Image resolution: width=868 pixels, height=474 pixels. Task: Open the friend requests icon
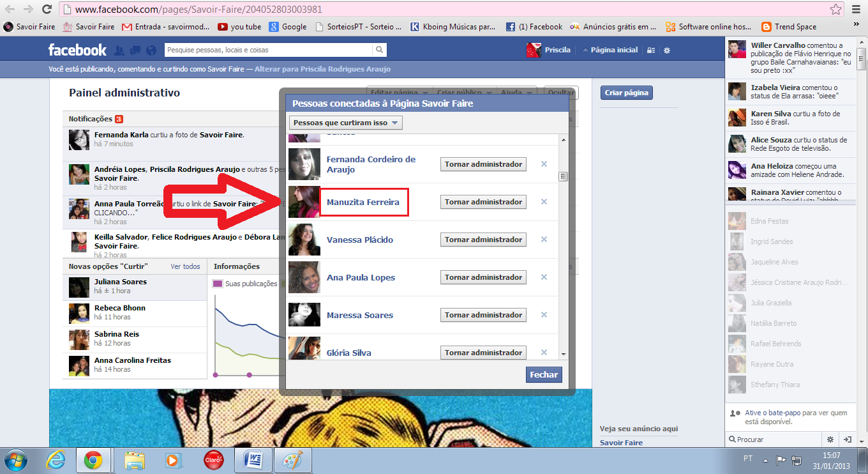point(119,50)
